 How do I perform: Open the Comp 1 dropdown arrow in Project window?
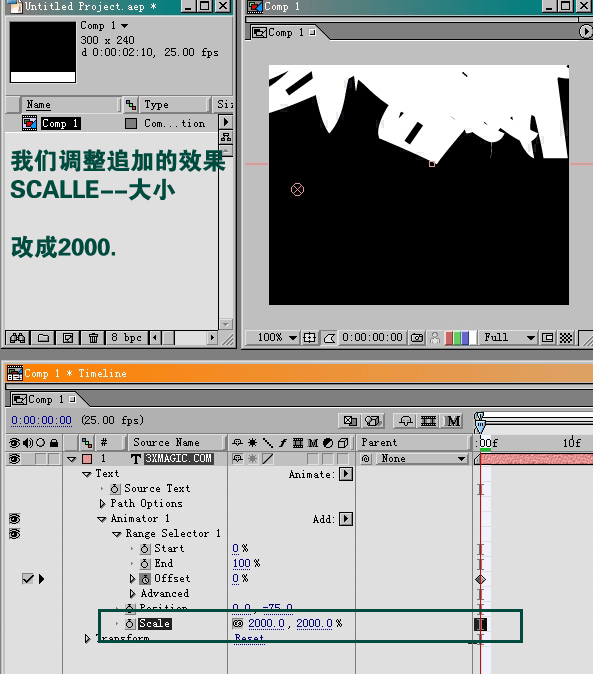[x=125, y=26]
